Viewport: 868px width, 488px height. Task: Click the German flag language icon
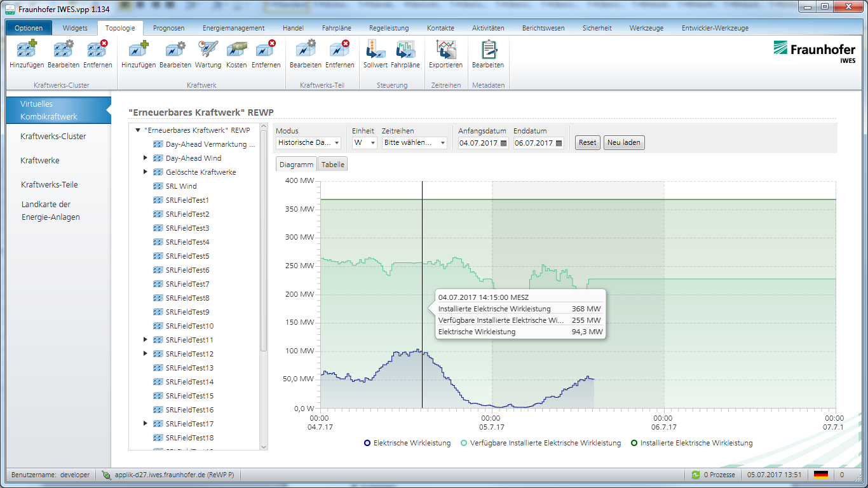[821, 475]
